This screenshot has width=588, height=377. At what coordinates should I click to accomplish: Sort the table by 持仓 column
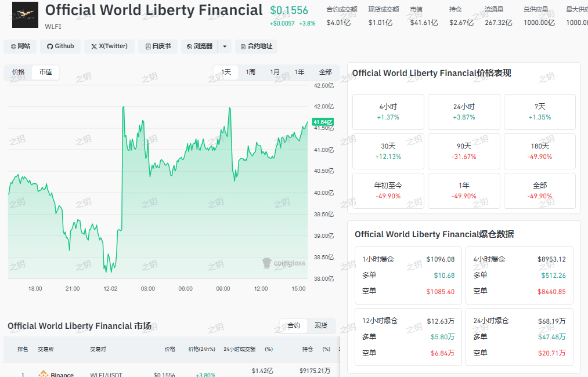coord(307,349)
